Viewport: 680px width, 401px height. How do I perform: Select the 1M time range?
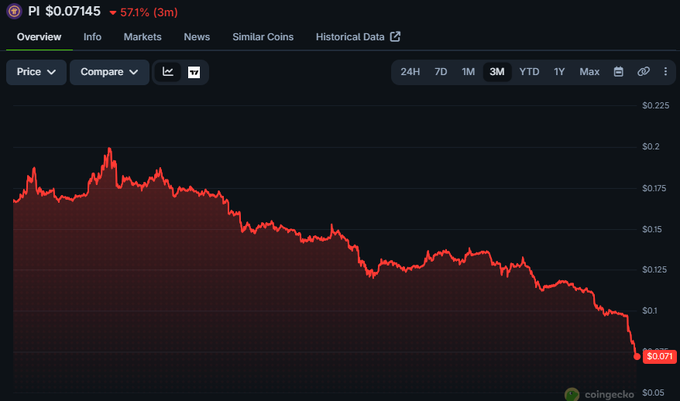point(468,72)
